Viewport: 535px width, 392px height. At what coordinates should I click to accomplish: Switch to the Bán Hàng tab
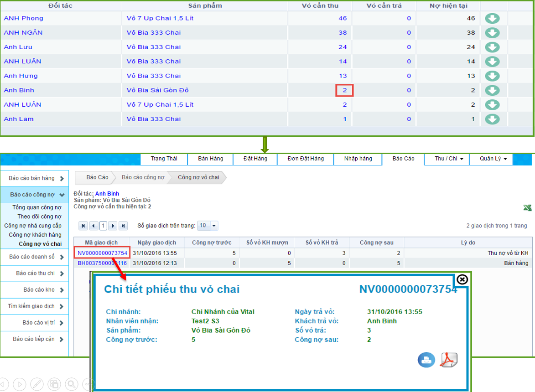pyautogui.click(x=210, y=159)
